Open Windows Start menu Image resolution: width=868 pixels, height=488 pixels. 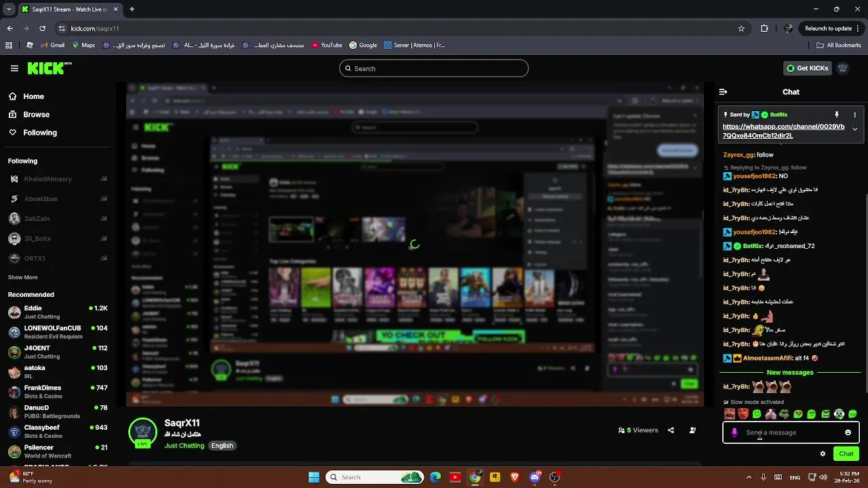coord(313,477)
